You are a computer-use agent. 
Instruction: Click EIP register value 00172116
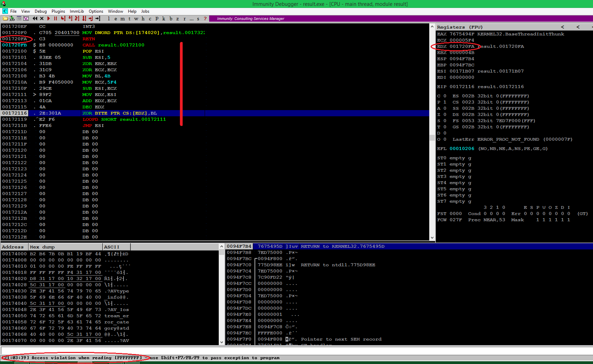point(462,87)
